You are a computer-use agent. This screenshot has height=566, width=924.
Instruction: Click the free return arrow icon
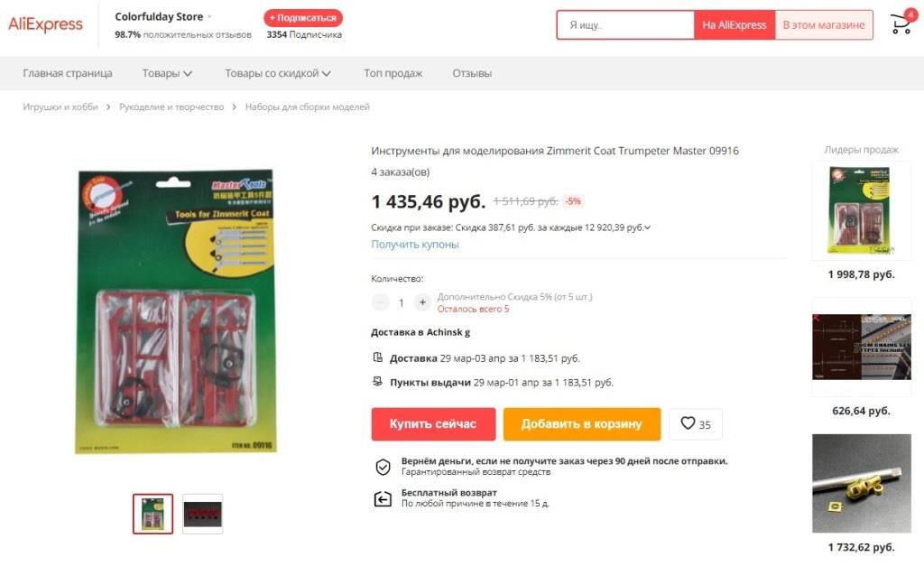coord(383,499)
